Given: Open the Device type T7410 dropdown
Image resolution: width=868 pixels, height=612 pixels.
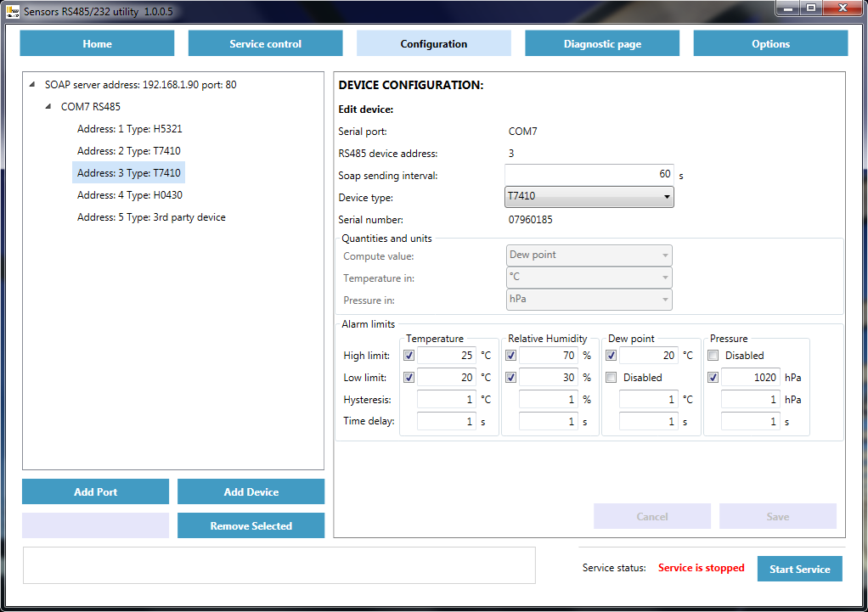Looking at the screenshot, I should point(589,196).
